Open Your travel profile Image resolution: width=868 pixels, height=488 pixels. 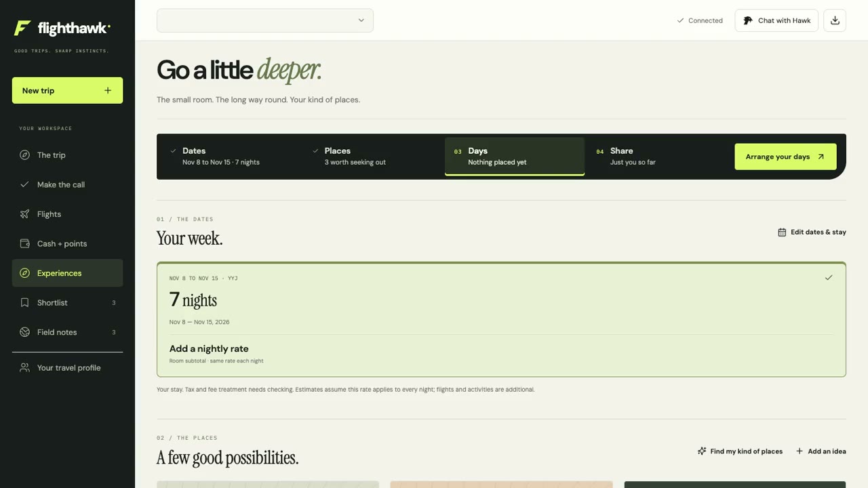pyautogui.click(x=67, y=368)
